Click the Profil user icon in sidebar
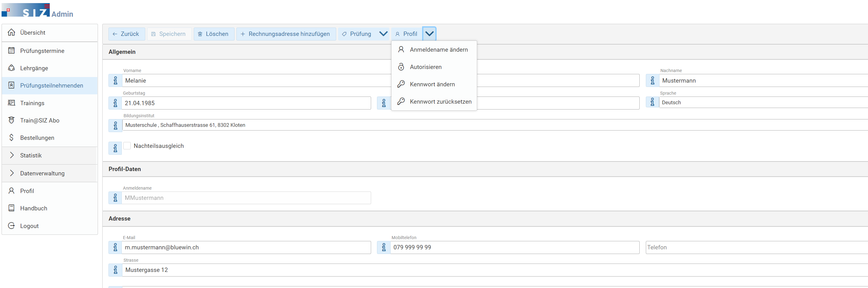The width and height of the screenshot is (868, 288). [11, 191]
